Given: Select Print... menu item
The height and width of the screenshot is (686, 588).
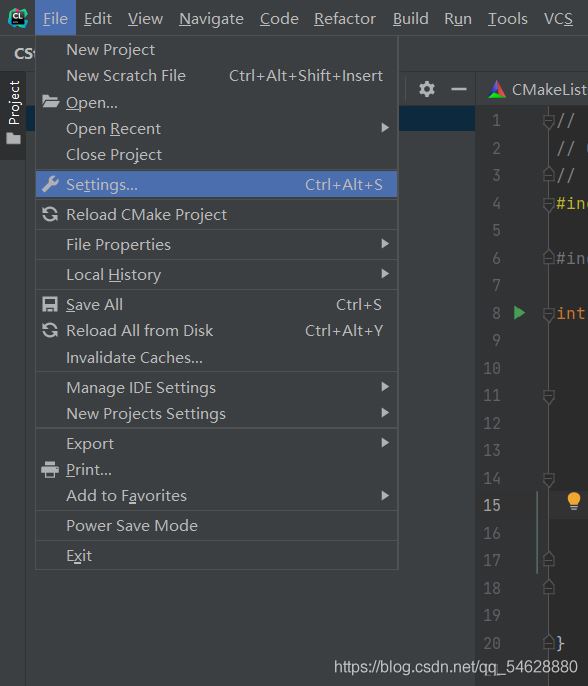Looking at the screenshot, I should [217, 470].
